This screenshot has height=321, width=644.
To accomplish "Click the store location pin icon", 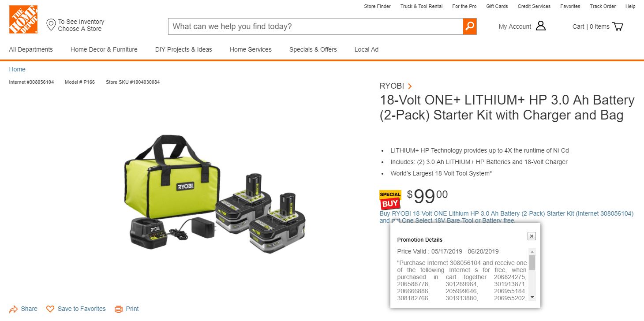I will pos(51,25).
